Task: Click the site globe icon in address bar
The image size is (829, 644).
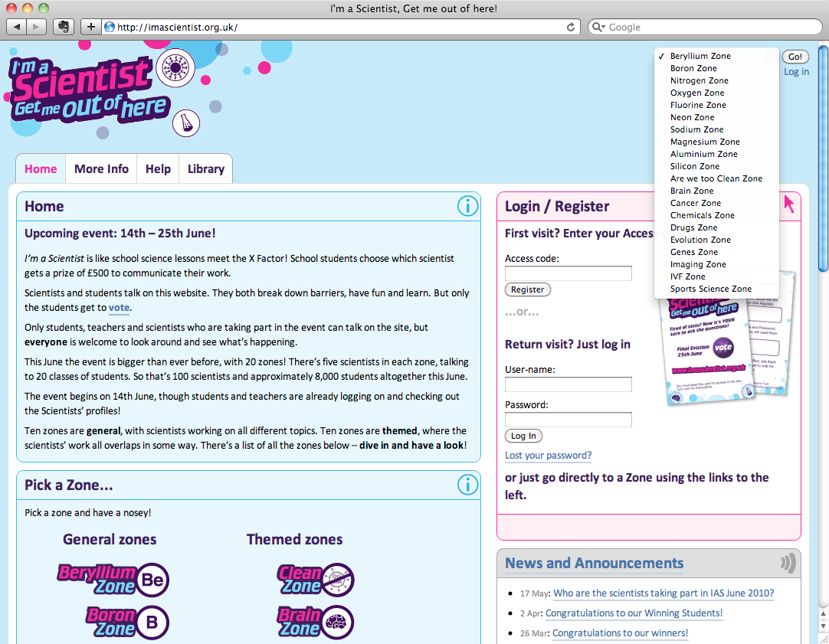Action: 110,27
